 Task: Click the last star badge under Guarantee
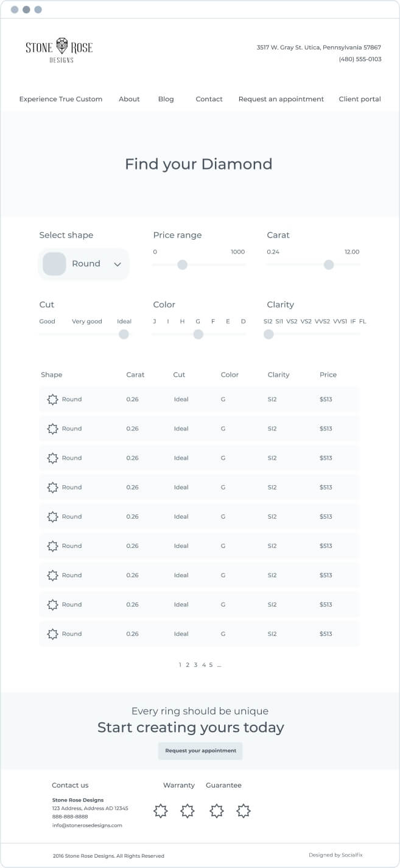pyautogui.click(x=244, y=811)
